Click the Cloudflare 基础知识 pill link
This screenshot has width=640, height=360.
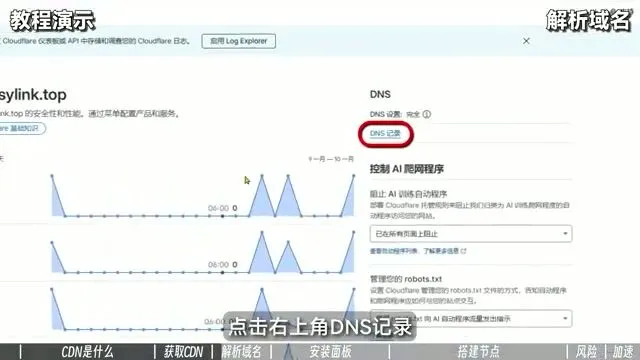(21, 128)
